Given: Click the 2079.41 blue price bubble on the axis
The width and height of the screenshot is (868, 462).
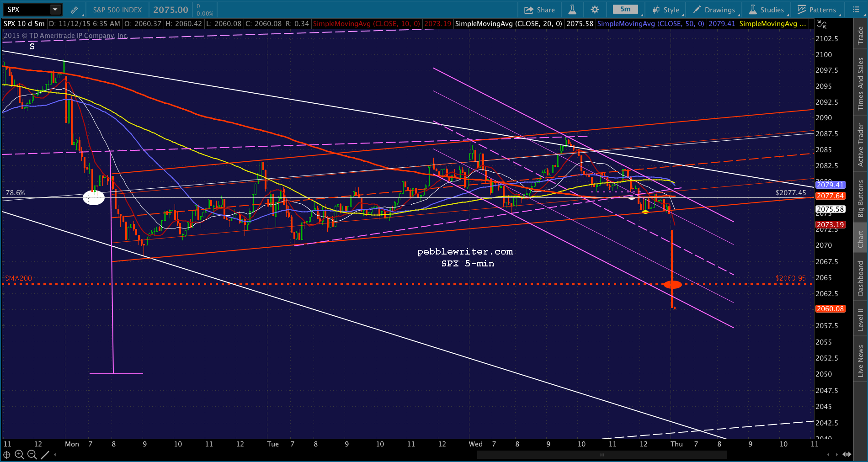Looking at the screenshot, I should [830, 185].
